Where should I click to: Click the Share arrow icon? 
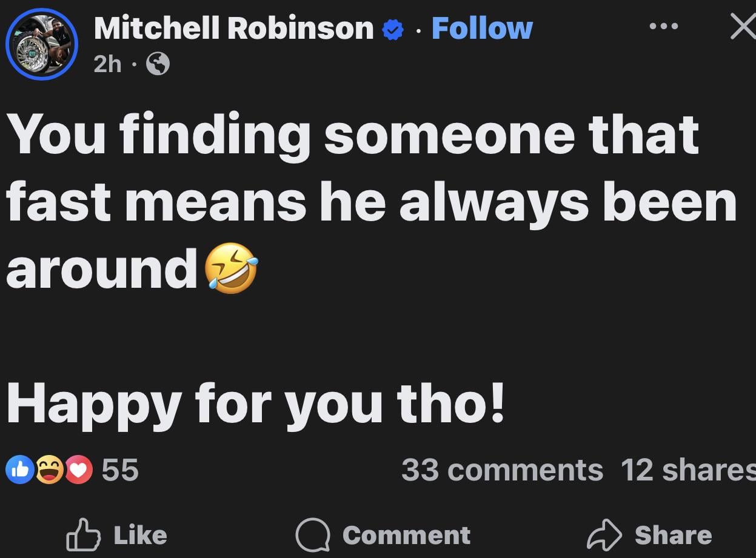(605, 534)
